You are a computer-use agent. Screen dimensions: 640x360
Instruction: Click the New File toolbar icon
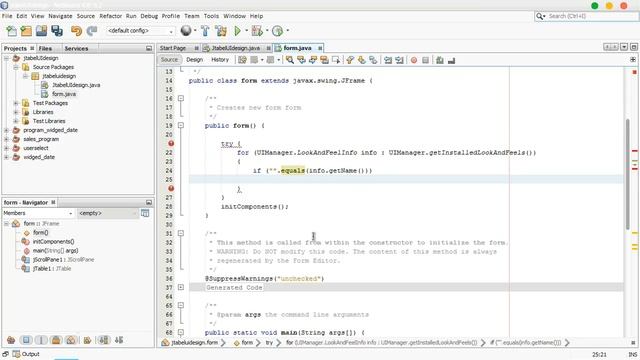click(x=11, y=31)
